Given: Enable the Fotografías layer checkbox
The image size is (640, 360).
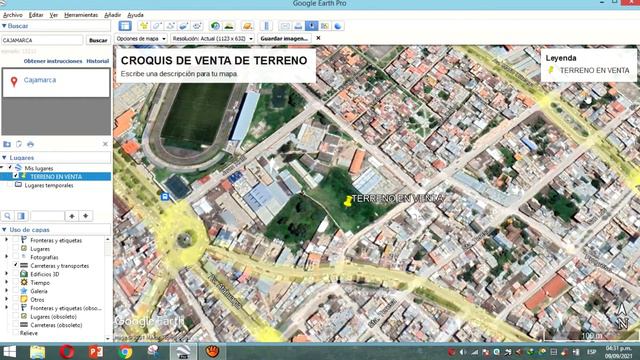Looking at the screenshot, I should pos(16,257).
